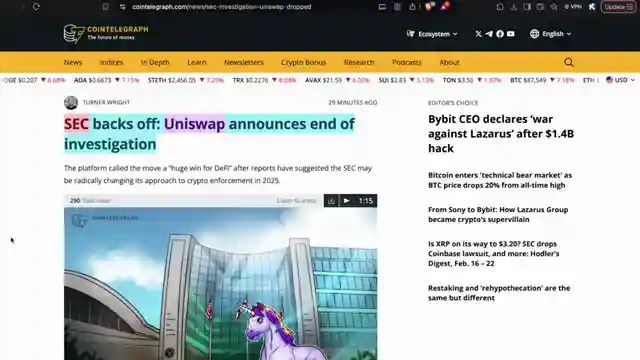Click the search magnifier icon
The width and height of the screenshot is (640, 360).
[x=569, y=62]
